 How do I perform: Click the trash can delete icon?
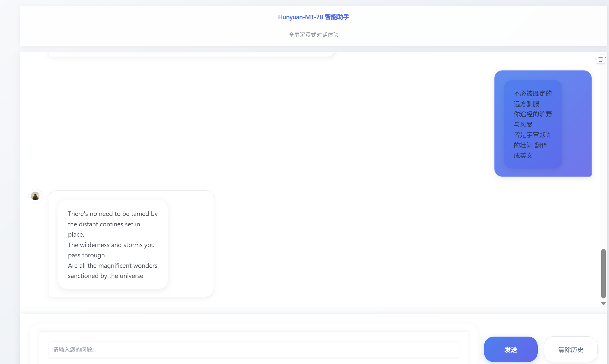tap(600, 59)
